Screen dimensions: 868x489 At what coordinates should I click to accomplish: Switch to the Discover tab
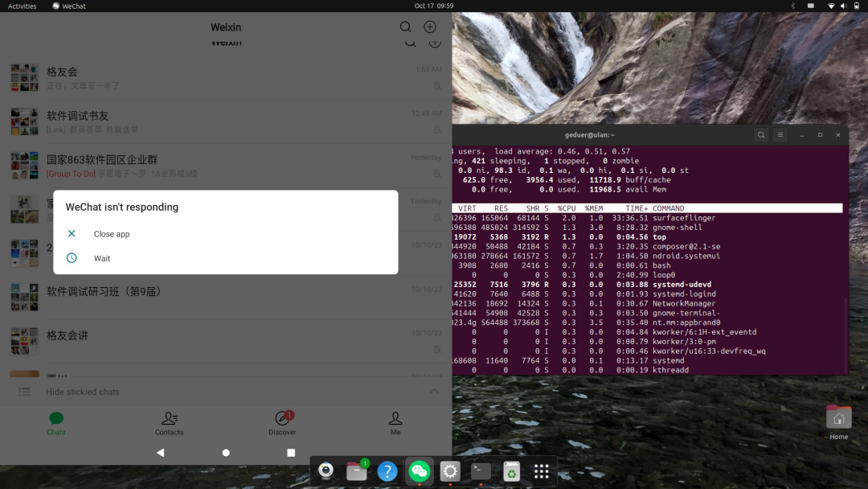[x=282, y=424]
